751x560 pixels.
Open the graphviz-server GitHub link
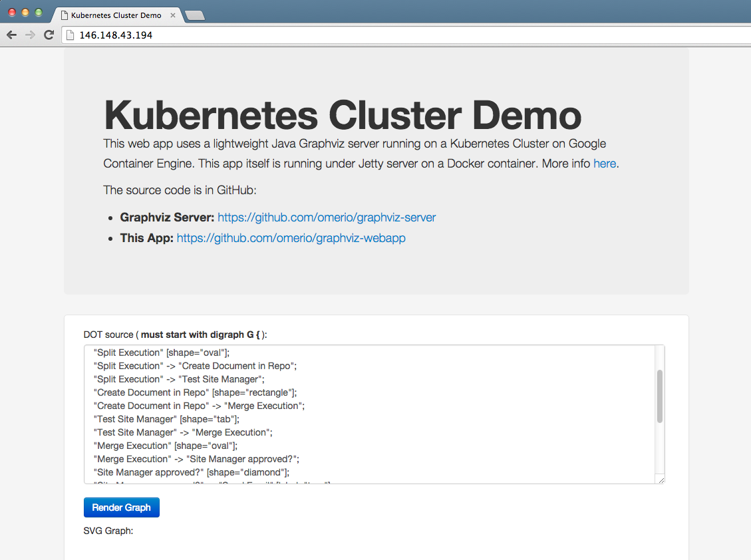click(x=327, y=217)
